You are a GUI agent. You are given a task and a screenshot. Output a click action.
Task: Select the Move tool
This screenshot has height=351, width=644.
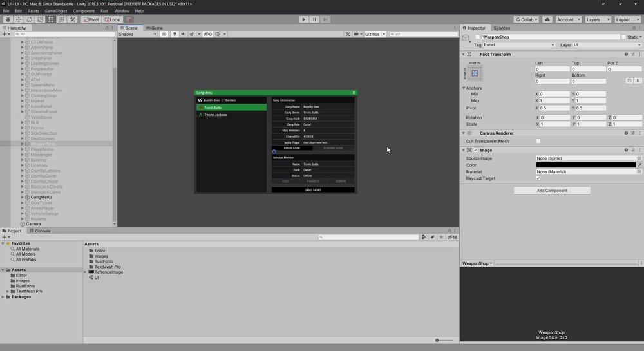(19, 19)
